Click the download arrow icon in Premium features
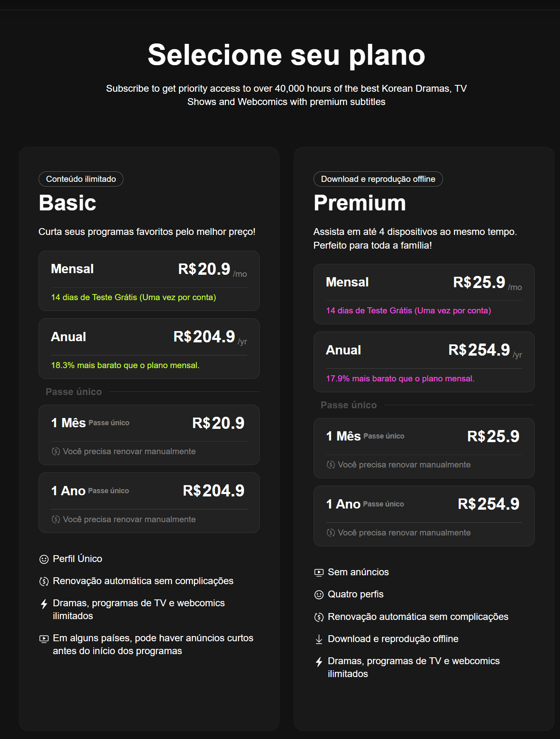 click(x=319, y=639)
